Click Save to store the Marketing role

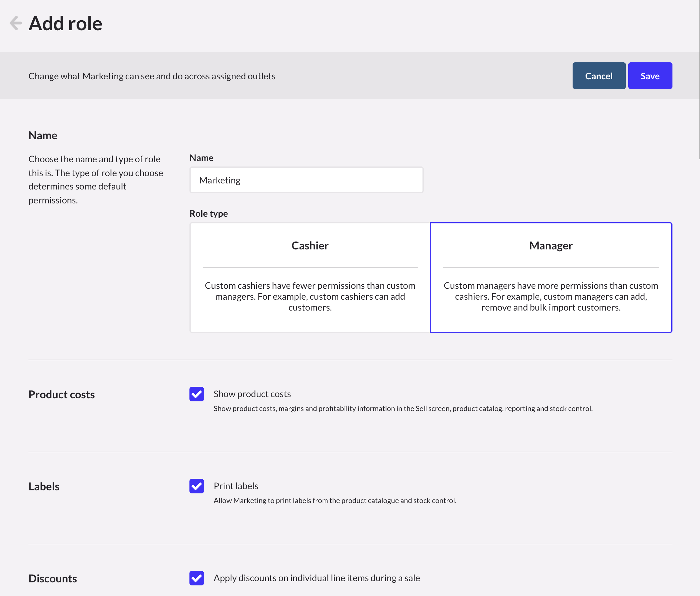click(650, 75)
